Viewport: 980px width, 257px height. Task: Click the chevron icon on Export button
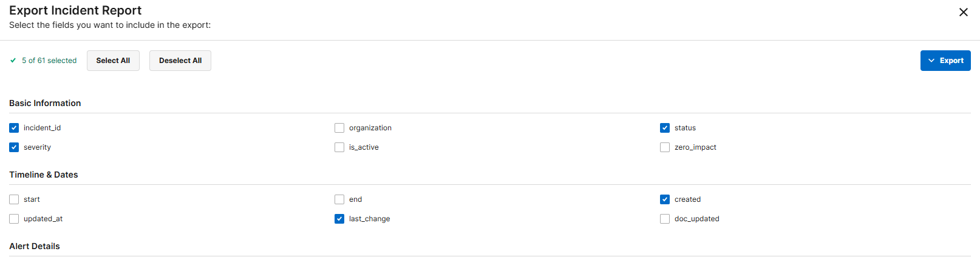tap(931, 61)
